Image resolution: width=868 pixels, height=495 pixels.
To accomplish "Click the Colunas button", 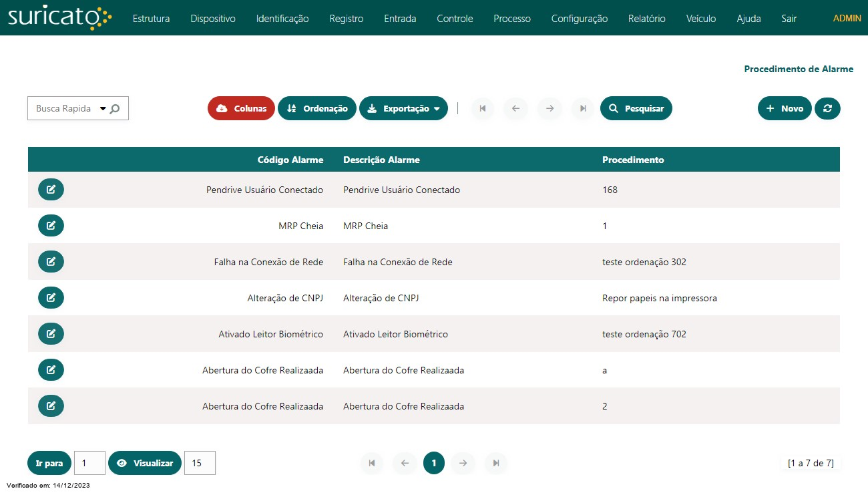I will pos(241,108).
